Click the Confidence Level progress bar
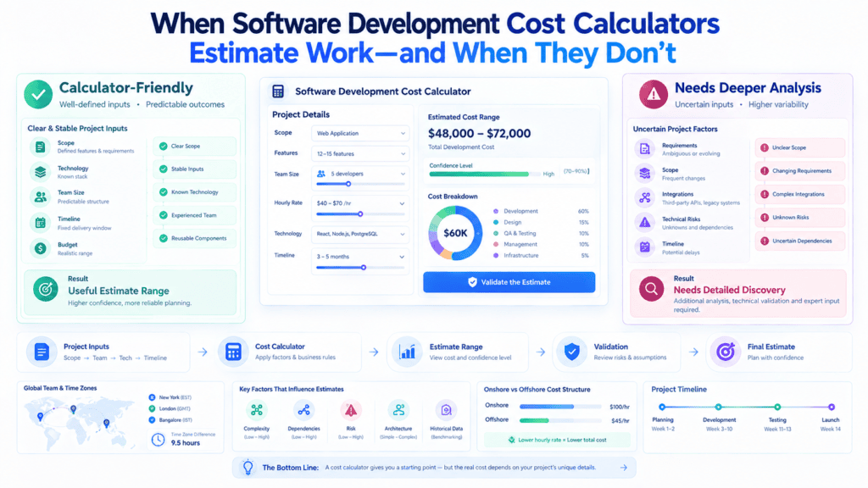The image size is (868, 488). click(485, 175)
